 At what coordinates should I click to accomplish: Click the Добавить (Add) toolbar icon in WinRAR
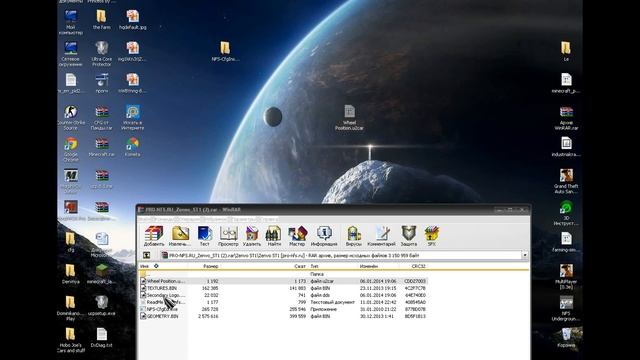[x=154, y=236]
